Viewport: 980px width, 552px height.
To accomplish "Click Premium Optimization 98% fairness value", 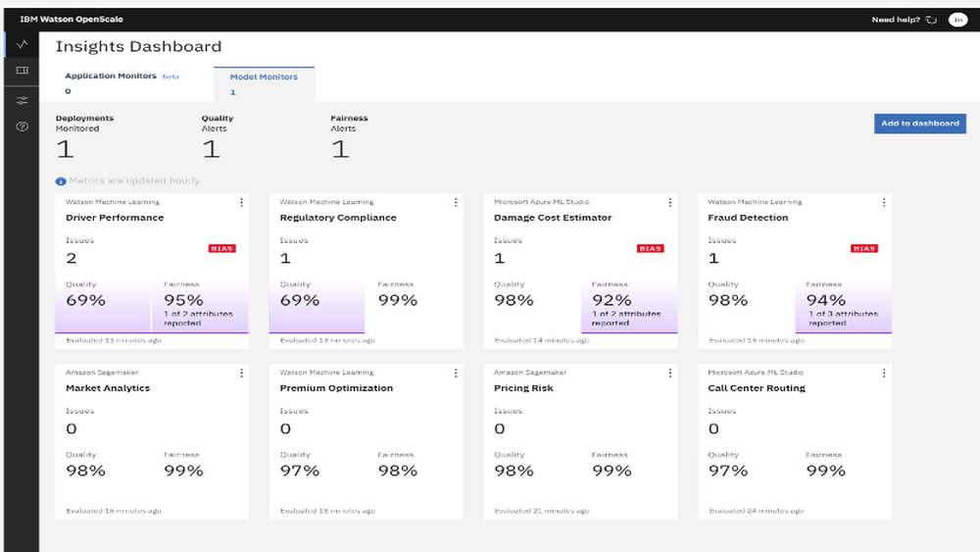I will click(398, 472).
